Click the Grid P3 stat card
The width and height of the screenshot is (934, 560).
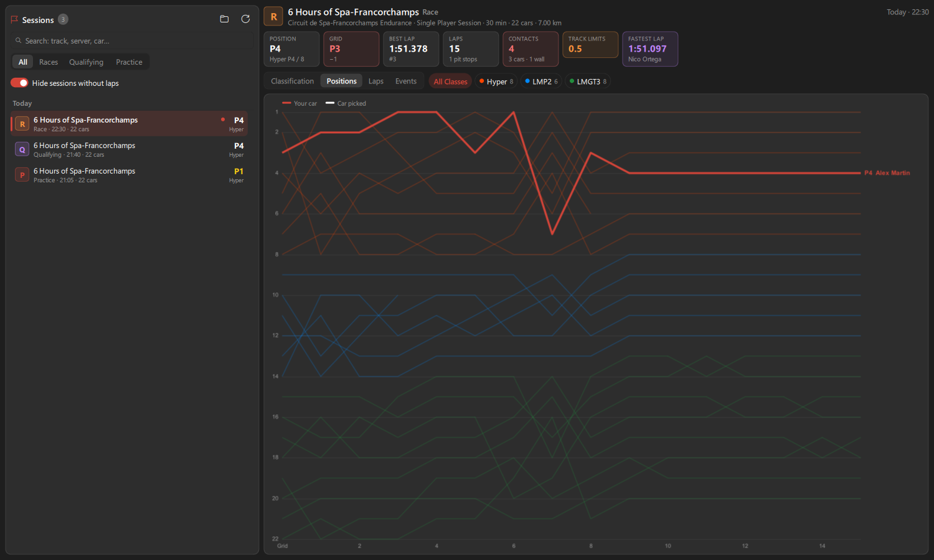351,49
